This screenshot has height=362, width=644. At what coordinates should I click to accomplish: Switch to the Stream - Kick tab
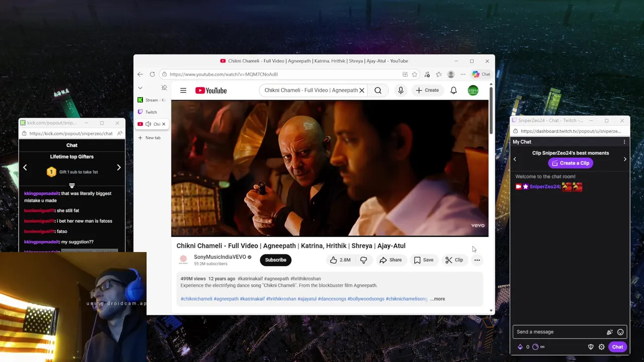click(151, 100)
